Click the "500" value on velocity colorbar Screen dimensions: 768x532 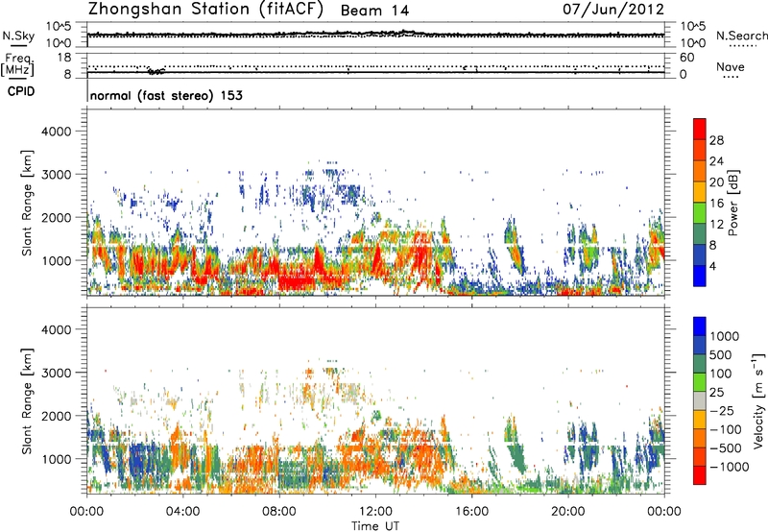[721, 355]
